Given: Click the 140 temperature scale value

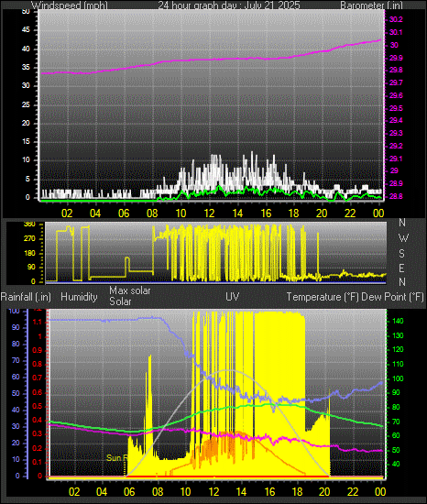Looking at the screenshot, I should 398,321.
